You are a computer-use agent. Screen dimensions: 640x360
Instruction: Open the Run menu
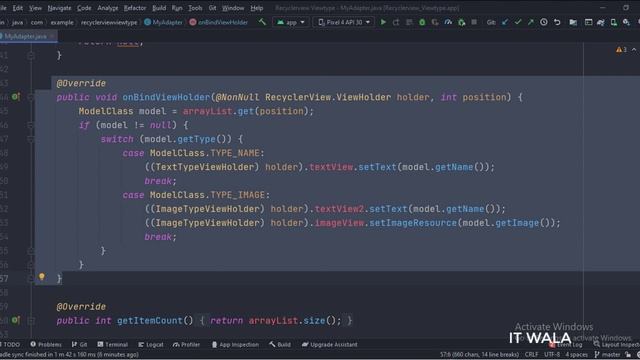click(177, 8)
